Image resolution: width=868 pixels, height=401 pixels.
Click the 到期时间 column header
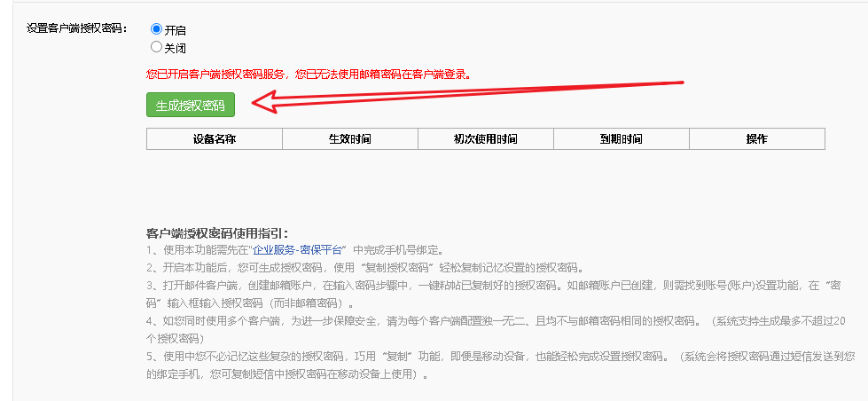tap(621, 139)
